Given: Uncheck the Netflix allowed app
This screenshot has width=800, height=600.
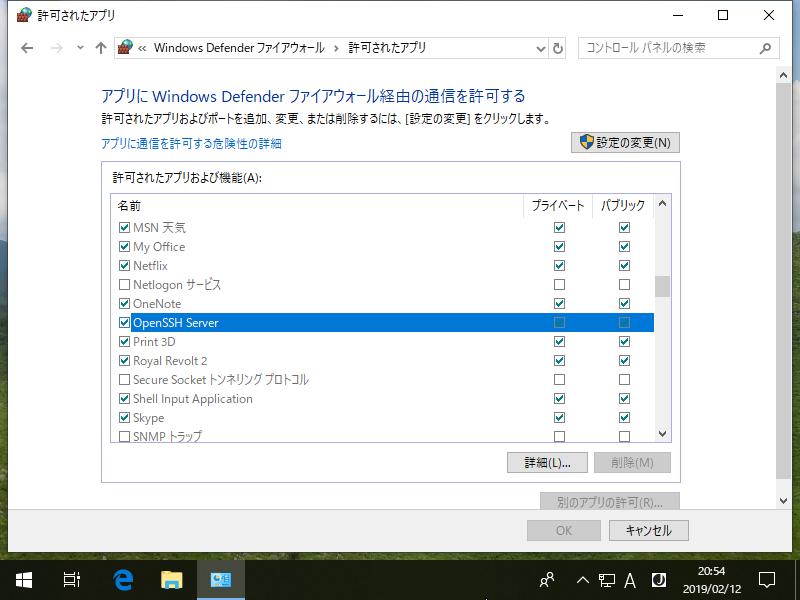Looking at the screenshot, I should 124,265.
